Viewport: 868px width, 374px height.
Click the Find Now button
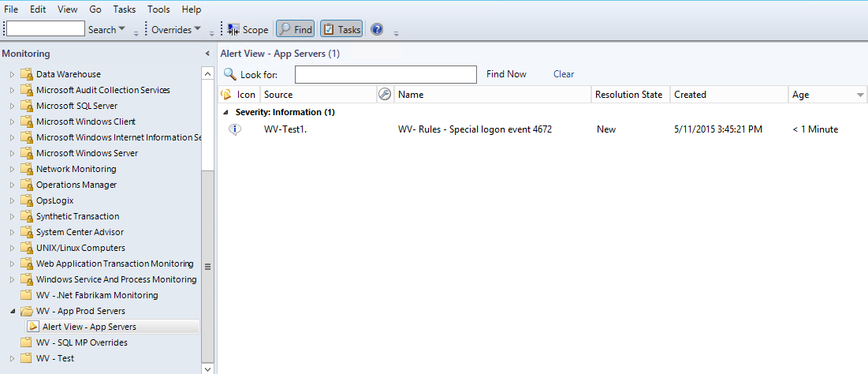[506, 74]
